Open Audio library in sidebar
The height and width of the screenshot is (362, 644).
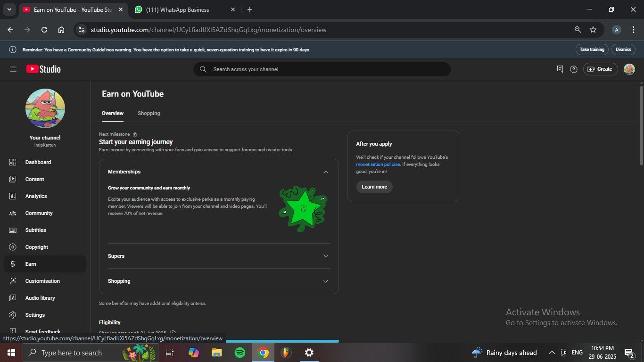click(x=45, y=298)
